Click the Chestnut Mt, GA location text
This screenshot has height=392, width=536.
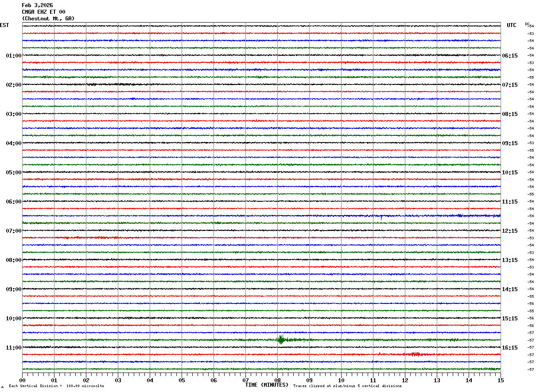click(x=48, y=19)
